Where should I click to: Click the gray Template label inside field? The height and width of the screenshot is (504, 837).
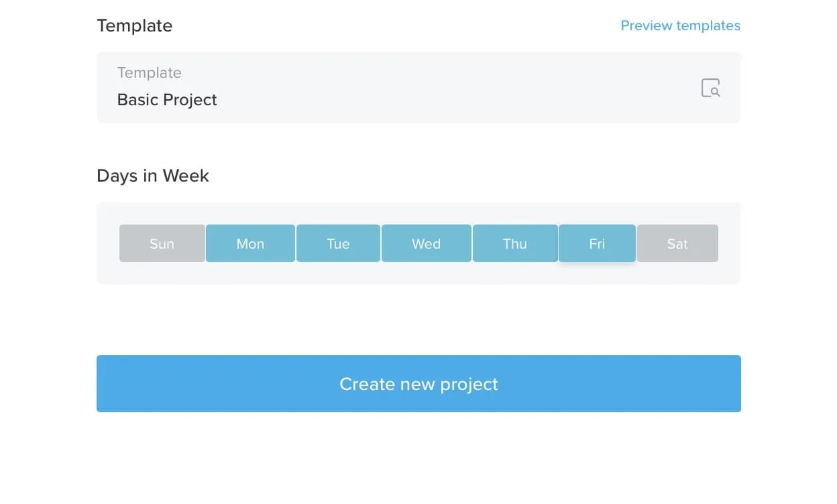click(x=149, y=72)
